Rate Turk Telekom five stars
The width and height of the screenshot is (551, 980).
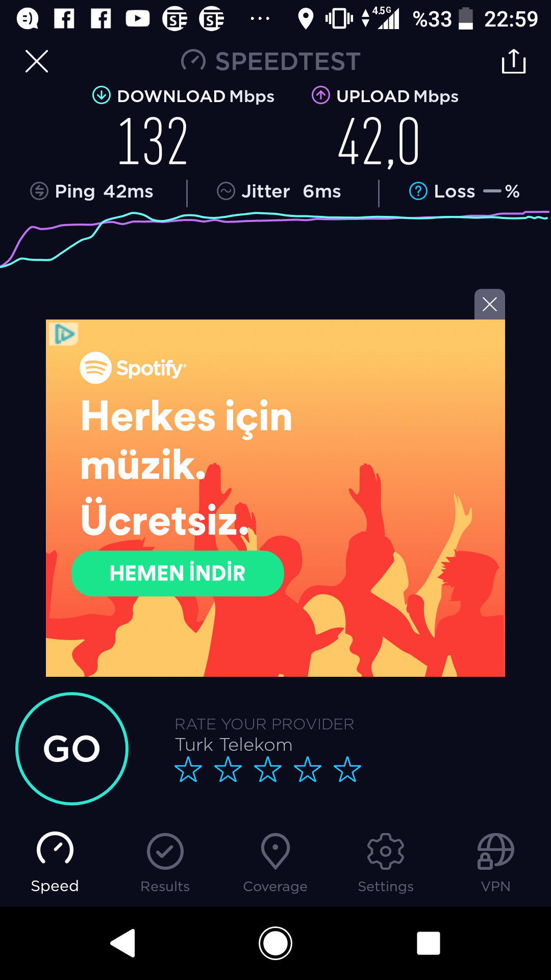(347, 770)
